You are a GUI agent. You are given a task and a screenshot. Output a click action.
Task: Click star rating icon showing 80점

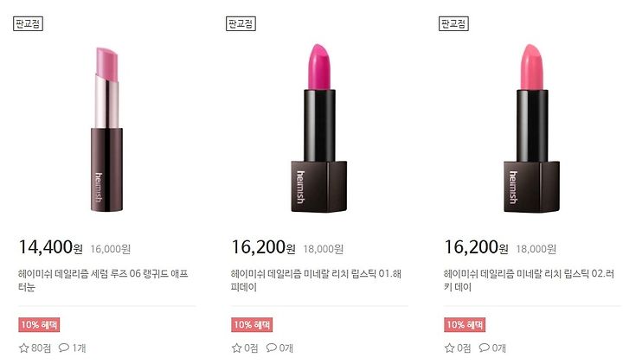pyautogui.click(x=24, y=348)
